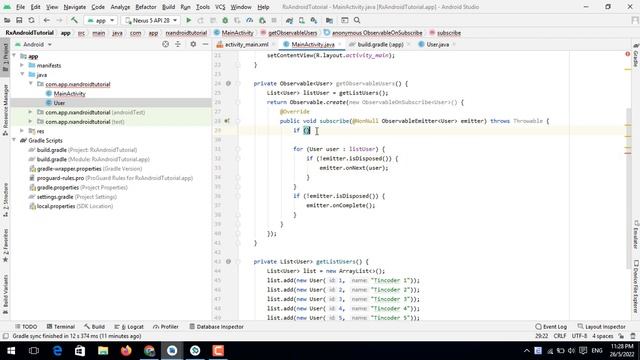This screenshot has width=640, height=360.
Task: Click the Debug app bug icon
Action: 225,20
